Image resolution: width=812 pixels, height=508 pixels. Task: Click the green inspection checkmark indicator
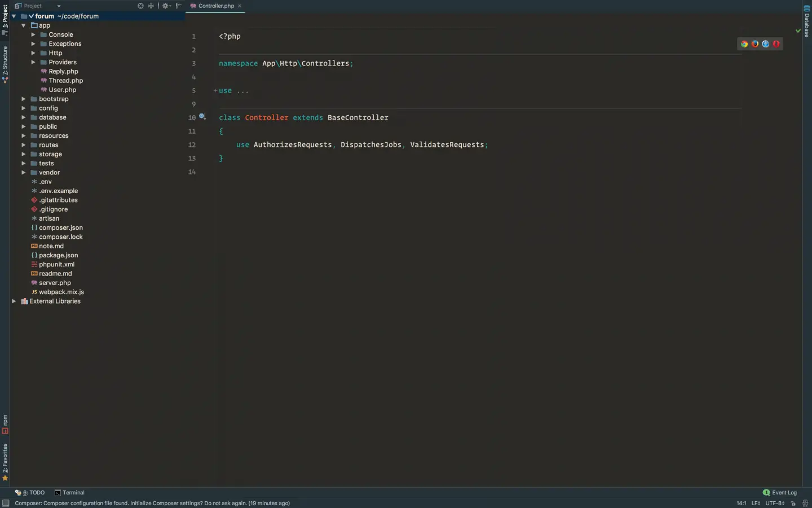pyautogui.click(x=798, y=31)
